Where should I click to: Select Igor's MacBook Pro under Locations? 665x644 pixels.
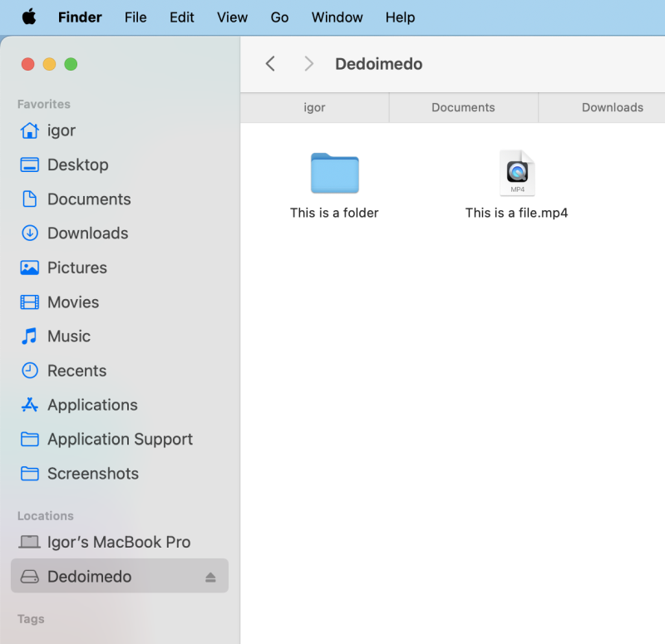(x=119, y=542)
